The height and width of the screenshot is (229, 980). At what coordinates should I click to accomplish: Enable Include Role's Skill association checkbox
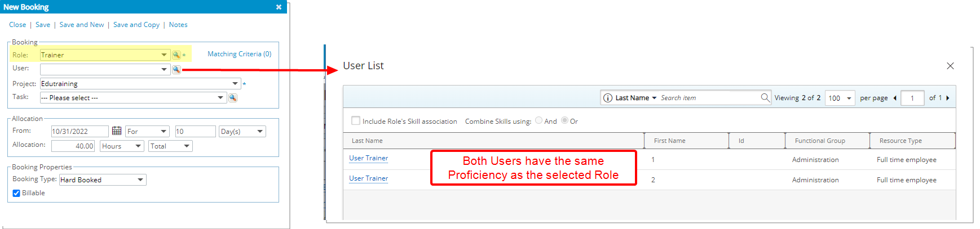pos(356,120)
